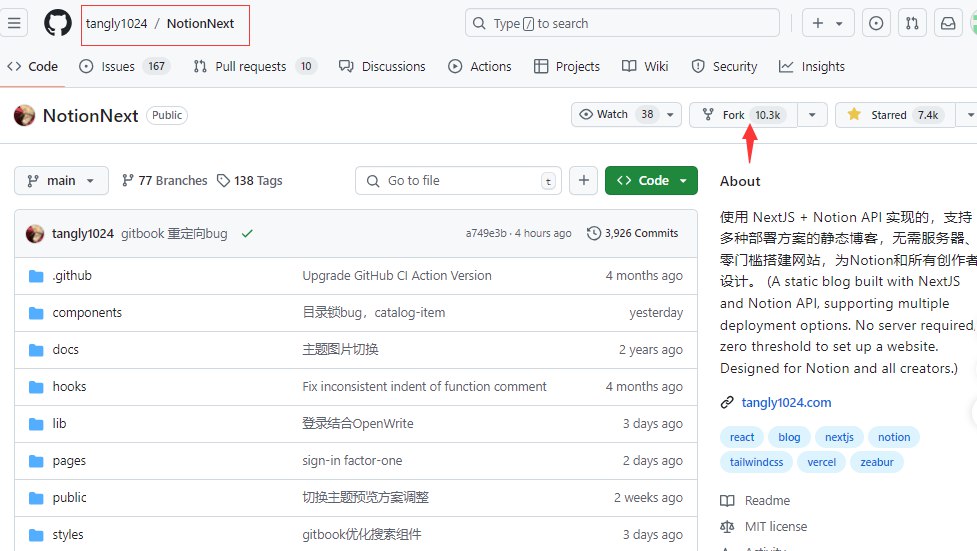Open commit 'Upgrade GitHub CI Action Version'
The width and height of the screenshot is (977, 551).
[397, 276]
